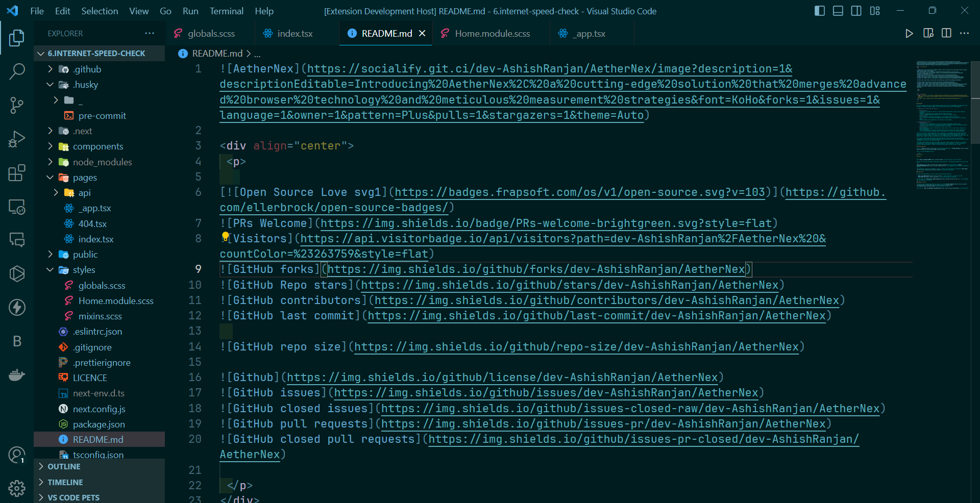Click README.md breadcrumb info icon

coord(183,54)
